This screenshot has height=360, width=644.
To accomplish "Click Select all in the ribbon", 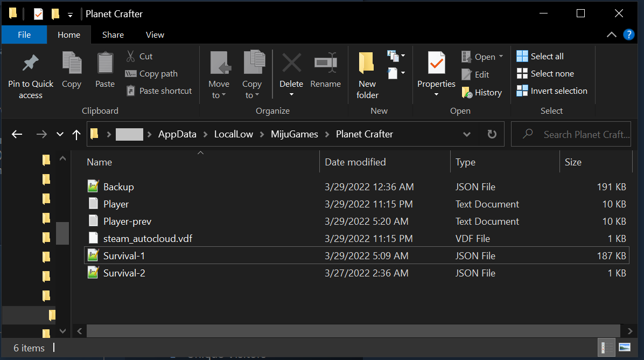I will 540,56.
